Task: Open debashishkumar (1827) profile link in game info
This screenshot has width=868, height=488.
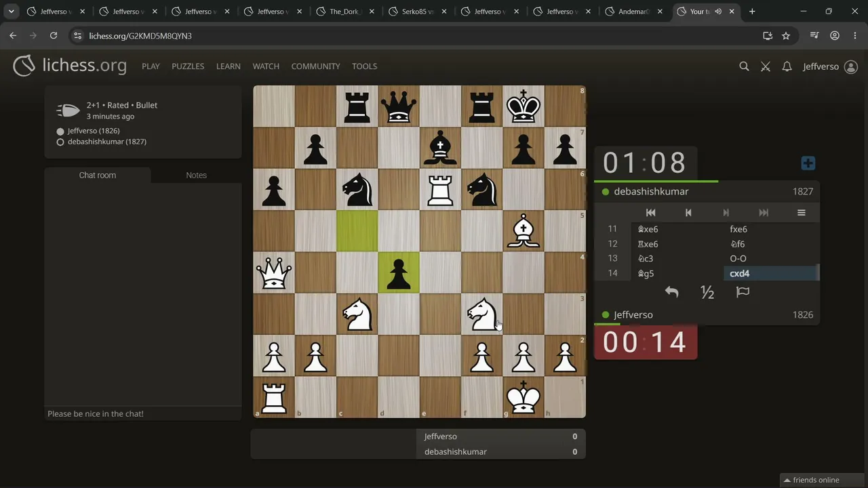Action: 107,142
